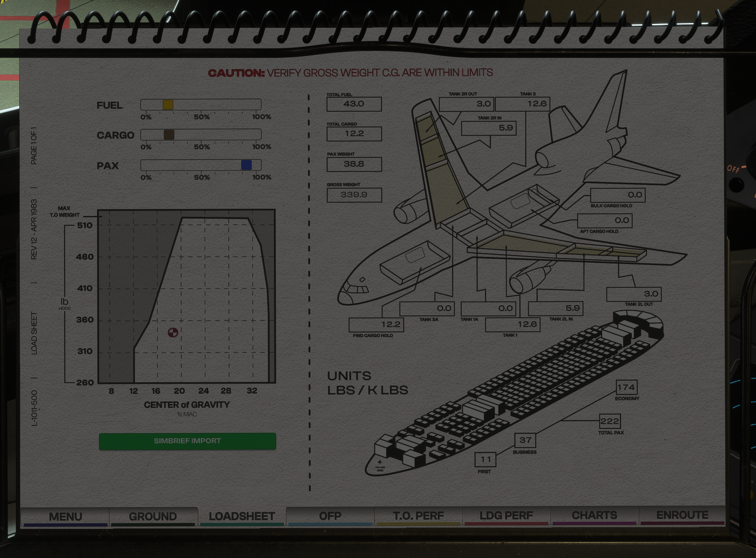The height and width of the screenshot is (558, 756).
Task: Toggle units via UNITS LBS / K LBS
Action: tap(367, 383)
